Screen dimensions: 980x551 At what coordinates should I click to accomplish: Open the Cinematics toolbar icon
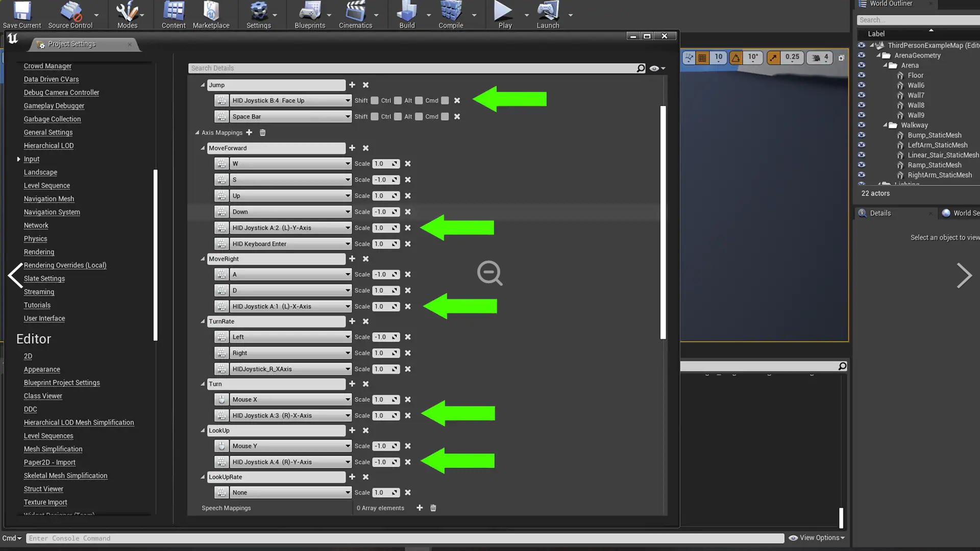[355, 14]
